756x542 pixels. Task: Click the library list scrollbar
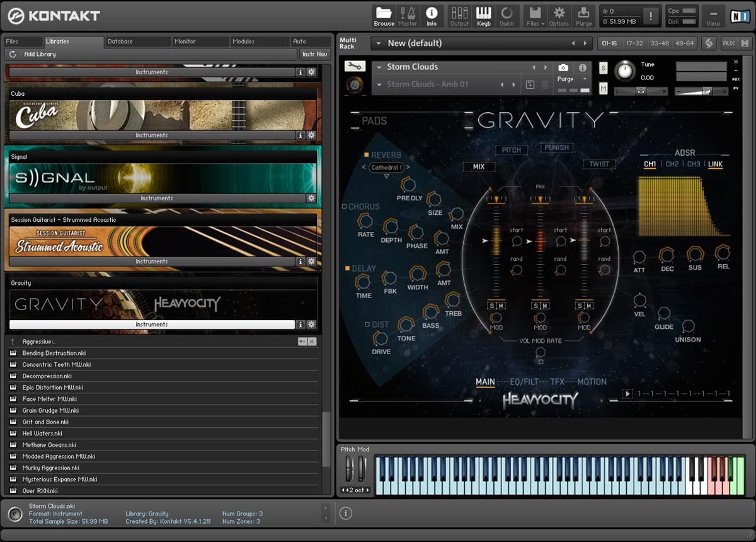tap(326, 439)
